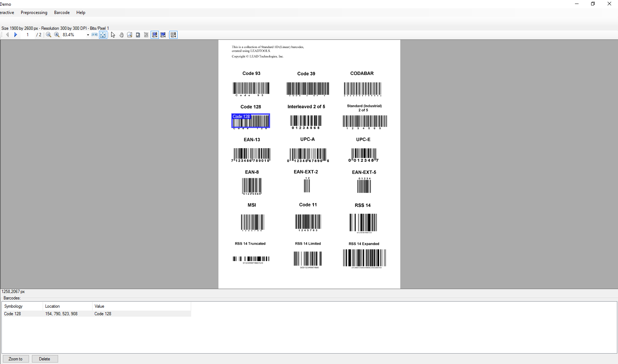The width and height of the screenshot is (618, 364).
Task: Click the page number input field
Action: [x=28, y=35]
